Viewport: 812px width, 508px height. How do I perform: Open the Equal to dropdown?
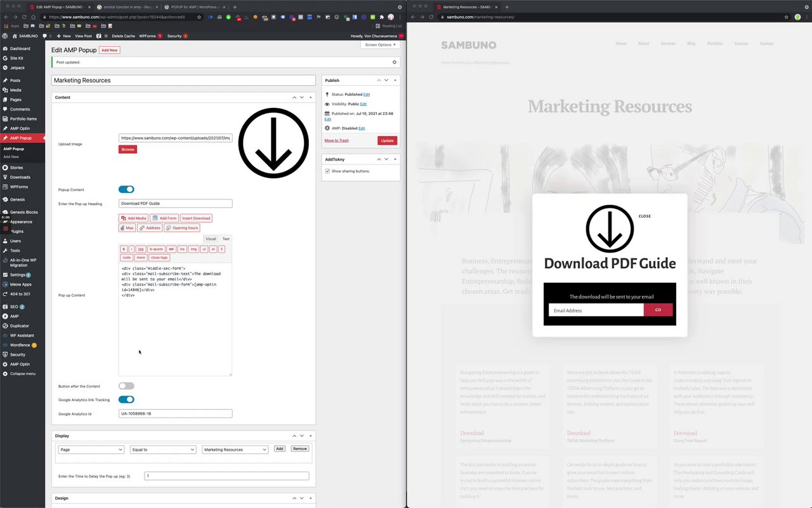(163, 450)
